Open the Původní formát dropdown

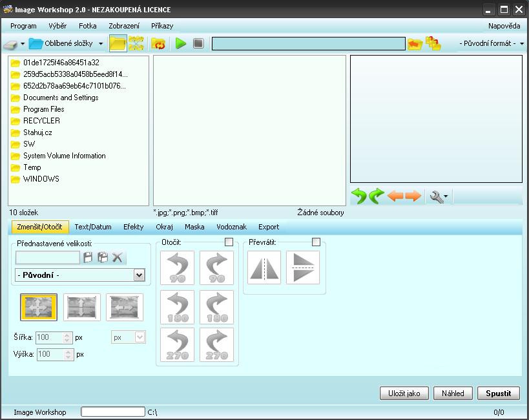coord(491,43)
